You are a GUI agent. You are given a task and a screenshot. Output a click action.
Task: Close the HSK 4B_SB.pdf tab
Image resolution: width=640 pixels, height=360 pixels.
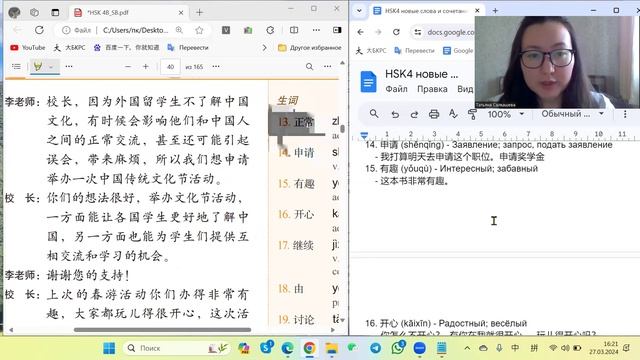181,13
